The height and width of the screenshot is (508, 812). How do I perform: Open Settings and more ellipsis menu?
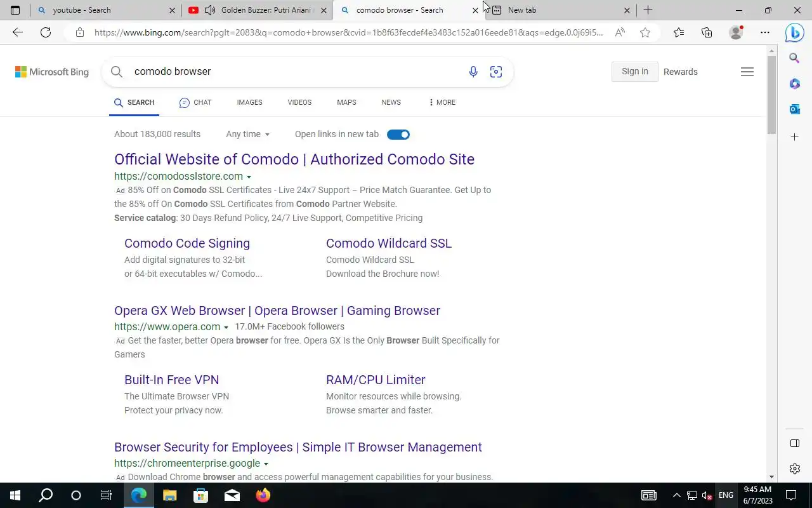coord(765,32)
